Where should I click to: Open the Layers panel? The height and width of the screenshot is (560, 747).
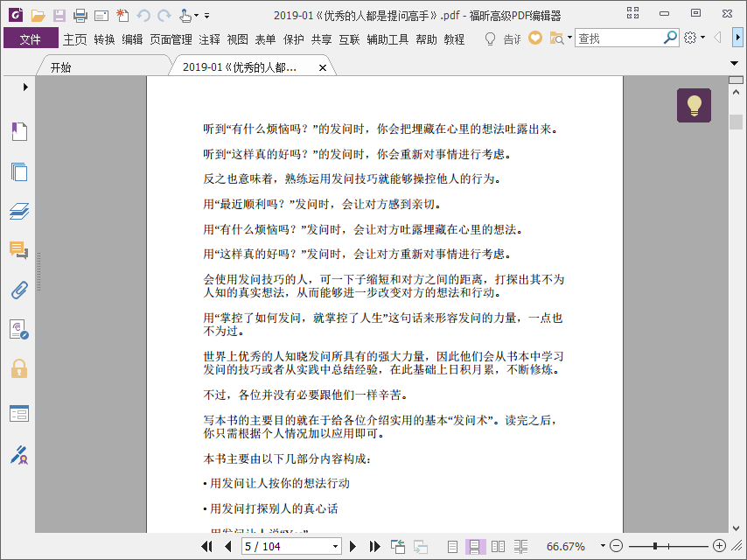click(19, 211)
